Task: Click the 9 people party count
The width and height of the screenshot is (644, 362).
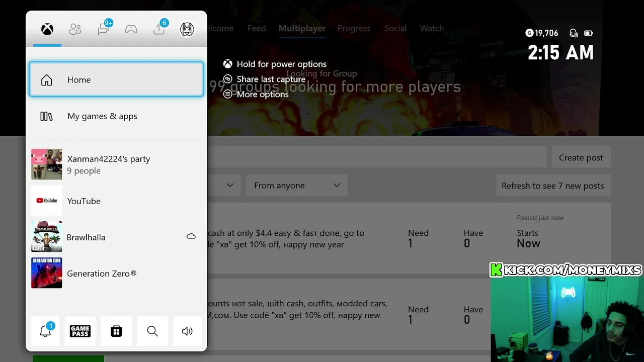Action: [x=84, y=170]
